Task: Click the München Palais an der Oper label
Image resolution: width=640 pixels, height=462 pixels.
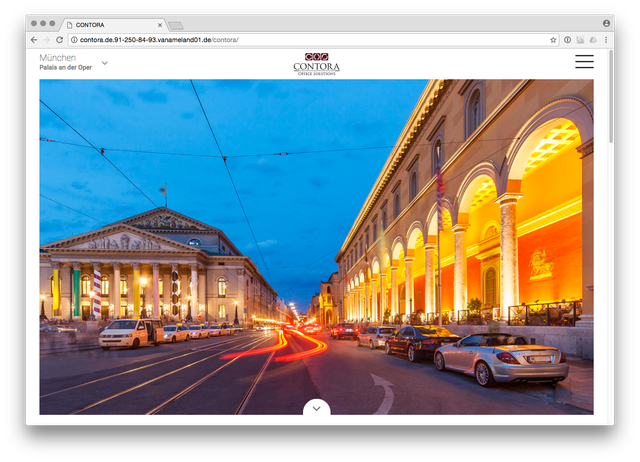Action: [66, 62]
